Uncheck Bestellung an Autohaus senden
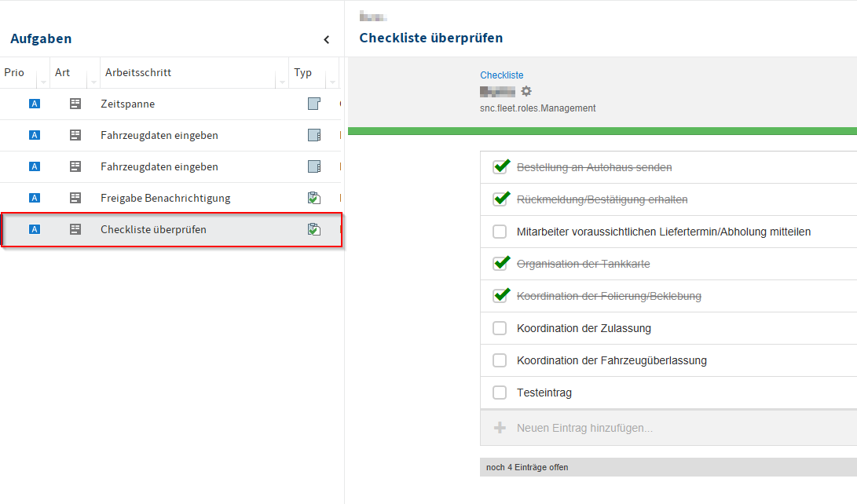The width and height of the screenshot is (857, 504). point(500,167)
